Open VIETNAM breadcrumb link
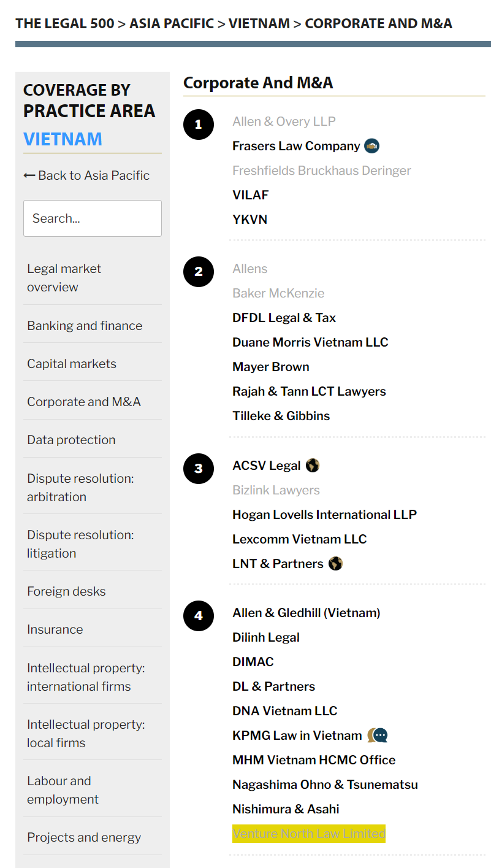491x868 pixels. 259,24
